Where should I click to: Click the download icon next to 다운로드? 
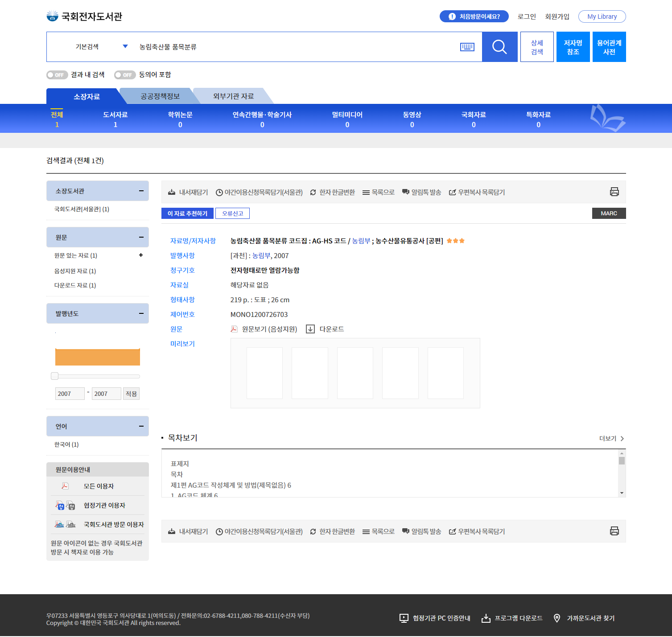click(310, 329)
